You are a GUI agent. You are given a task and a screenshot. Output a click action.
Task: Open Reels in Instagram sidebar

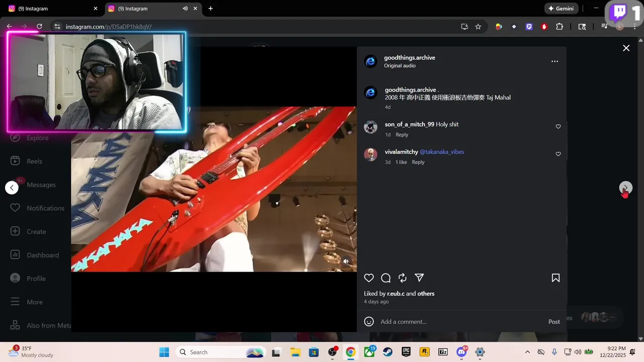[35, 161]
